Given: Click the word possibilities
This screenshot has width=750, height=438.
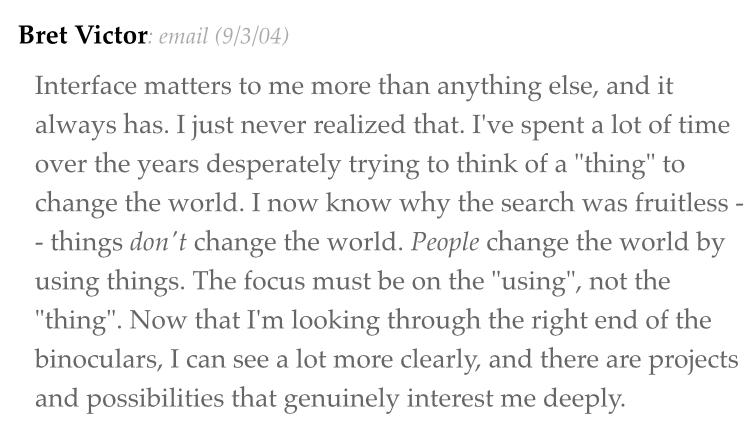Looking at the screenshot, I should click(x=155, y=399).
